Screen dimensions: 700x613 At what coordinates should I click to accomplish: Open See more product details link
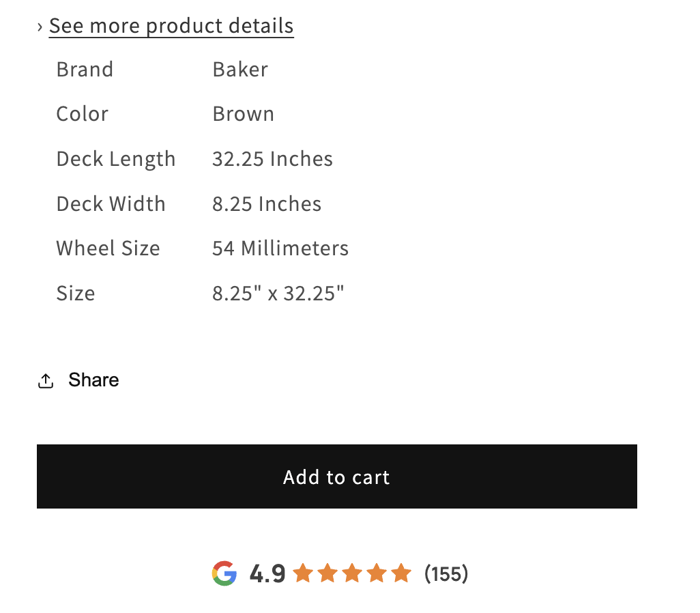pyautogui.click(x=171, y=26)
